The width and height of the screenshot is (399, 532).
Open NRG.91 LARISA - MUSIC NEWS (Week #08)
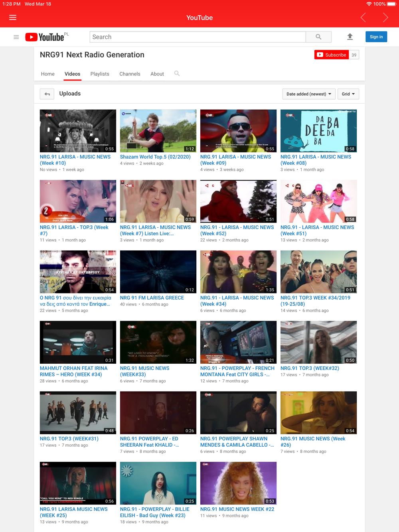tap(316, 160)
